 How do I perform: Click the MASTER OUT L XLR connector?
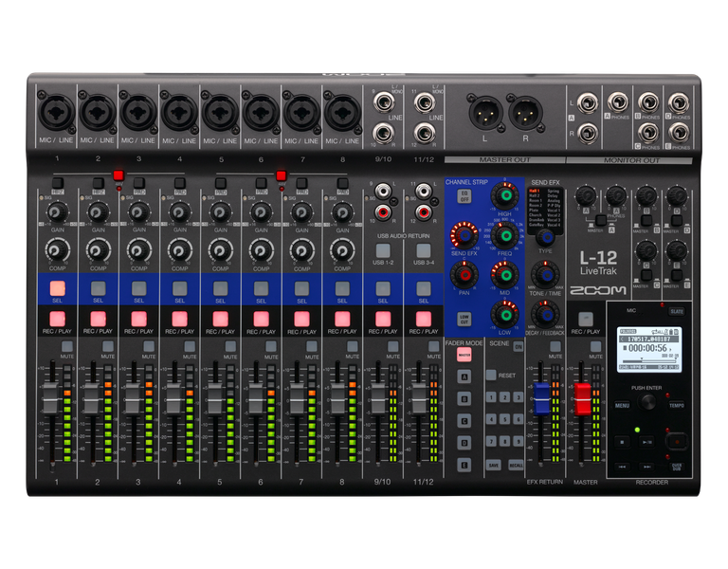[x=485, y=114]
